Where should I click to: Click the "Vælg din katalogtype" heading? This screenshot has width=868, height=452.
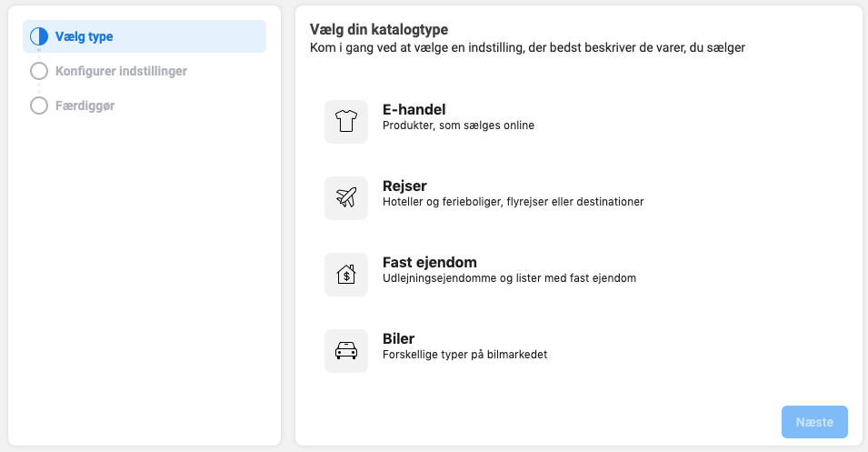tap(379, 29)
